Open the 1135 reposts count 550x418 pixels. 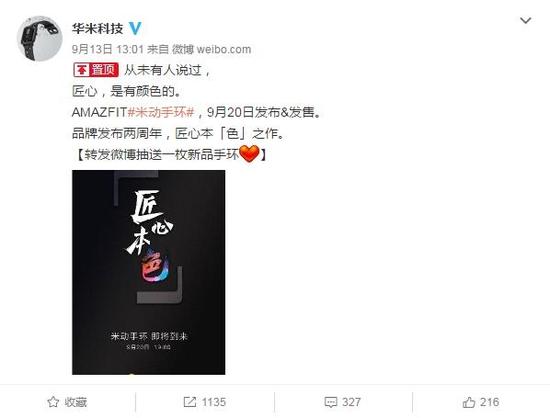coord(214,402)
